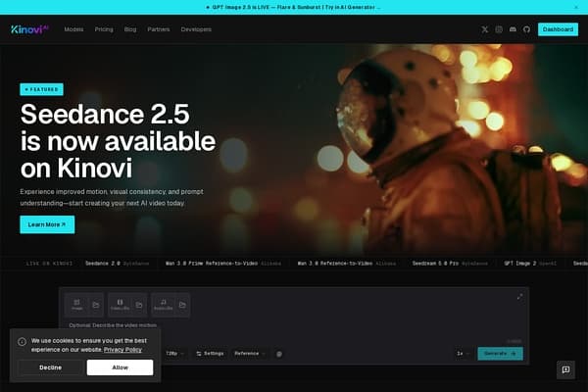Click the 'Seedance 2.5 is now available' headline
The image size is (588, 392).
pyautogui.click(x=119, y=141)
